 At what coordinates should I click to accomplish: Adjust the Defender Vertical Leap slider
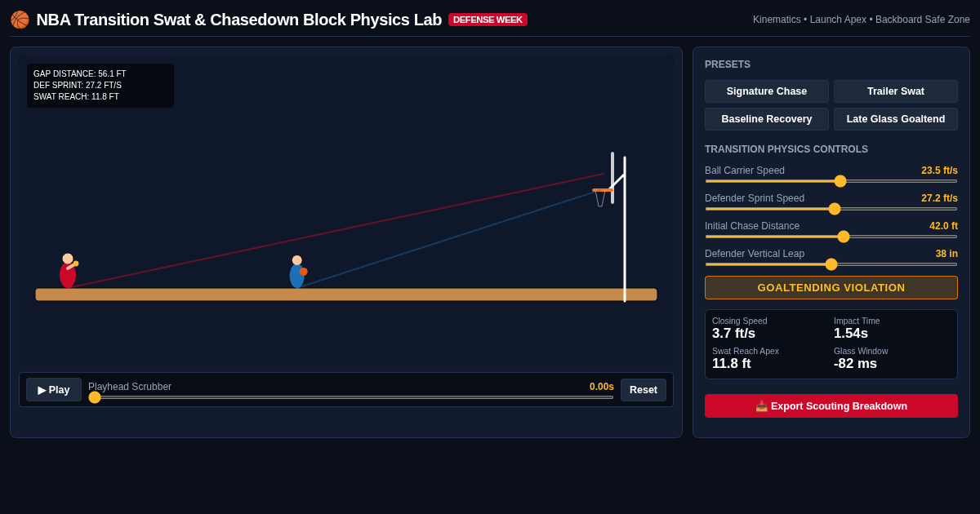click(x=831, y=264)
